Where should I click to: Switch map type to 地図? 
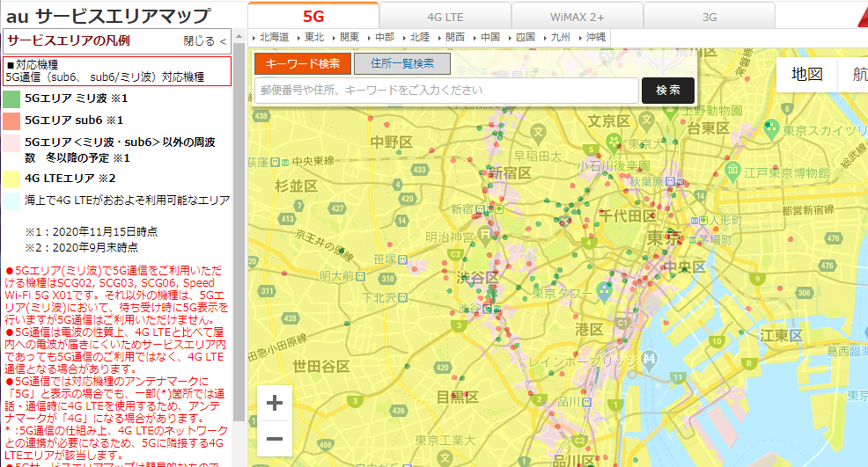point(806,74)
